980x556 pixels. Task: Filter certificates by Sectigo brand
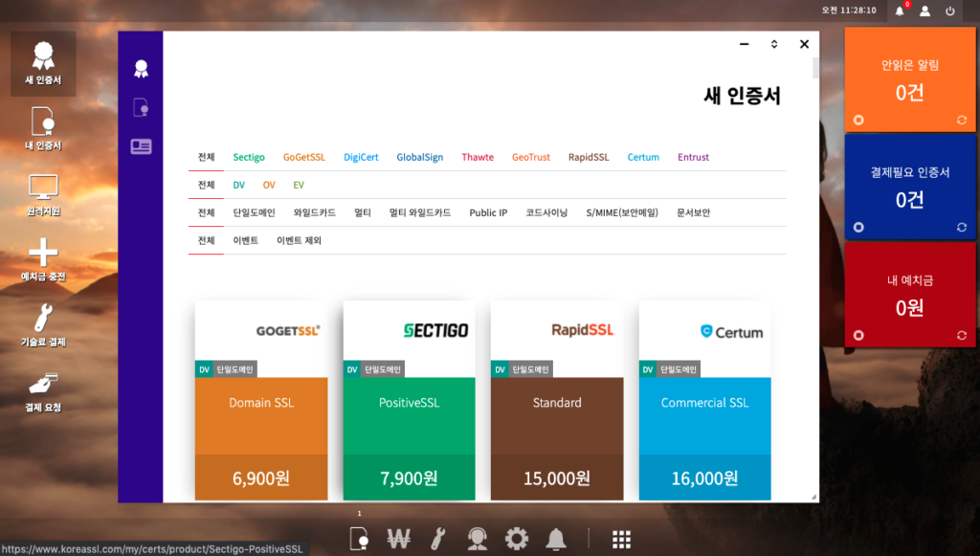249,158
